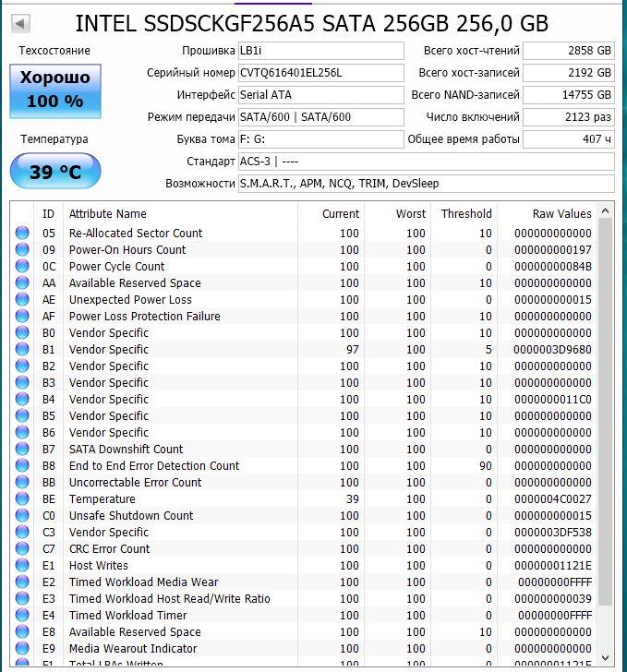Select raw value 000000000039
The height and width of the screenshot is (672, 627).
click(553, 599)
